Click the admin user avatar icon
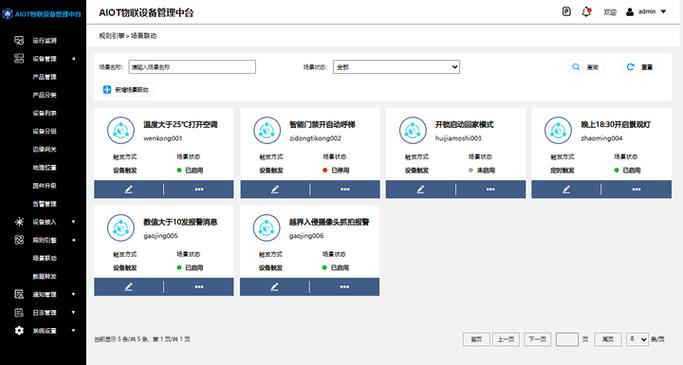The height and width of the screenshot is (365, 683). 630,12
